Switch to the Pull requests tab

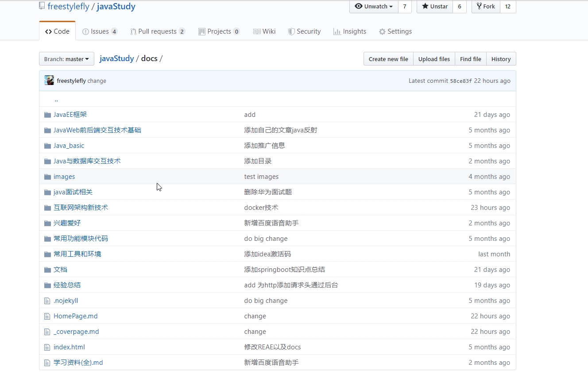click(158, 31)
